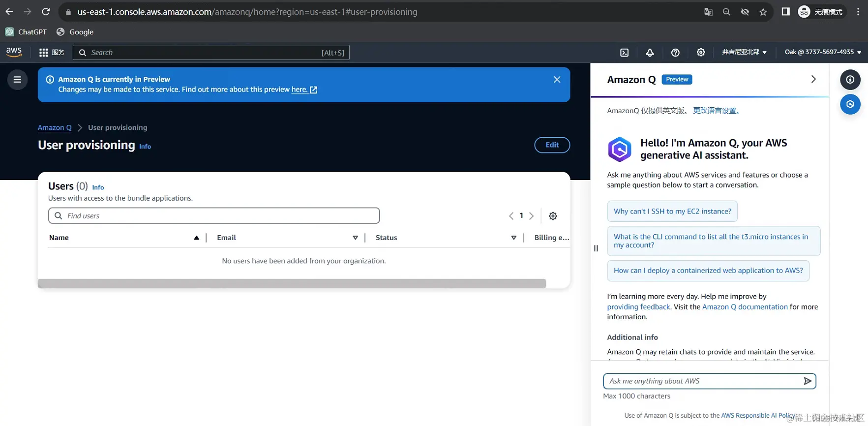Viewport: 868px width, 426px height.
Task: Expand the region selector dropdown
Action: coord(744,52)
